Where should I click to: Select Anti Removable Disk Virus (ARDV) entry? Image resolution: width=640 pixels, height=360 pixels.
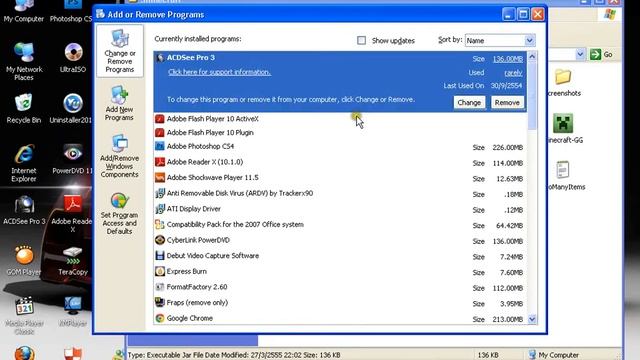(x=341, y=193)
